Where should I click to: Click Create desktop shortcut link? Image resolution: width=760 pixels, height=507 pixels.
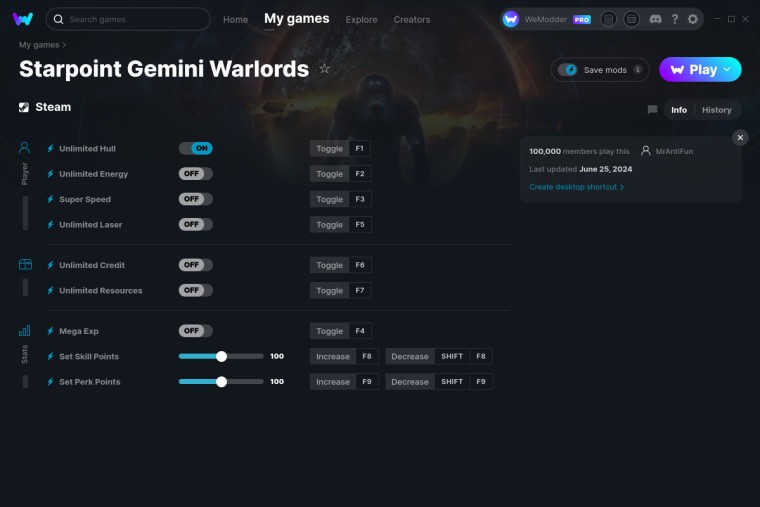click(576, 187)
